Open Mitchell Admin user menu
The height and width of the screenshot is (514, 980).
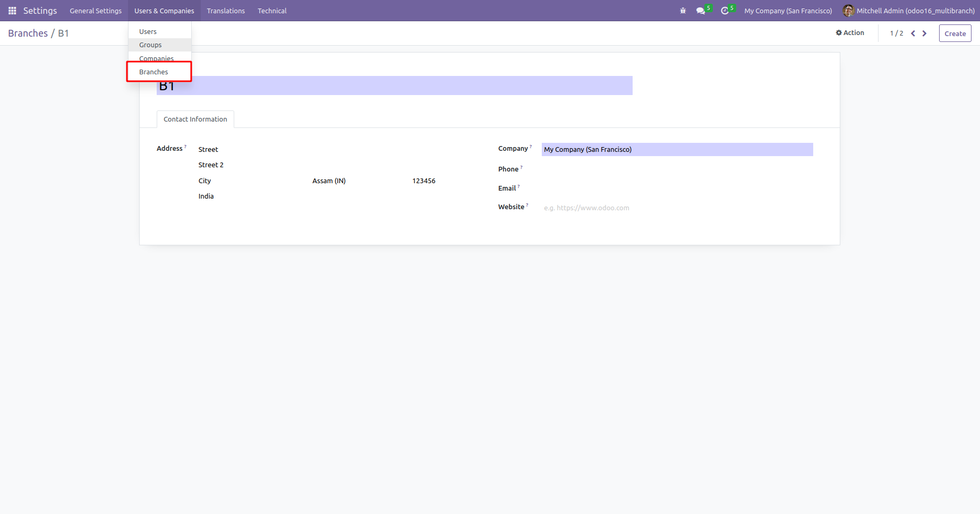click(909, 11)
